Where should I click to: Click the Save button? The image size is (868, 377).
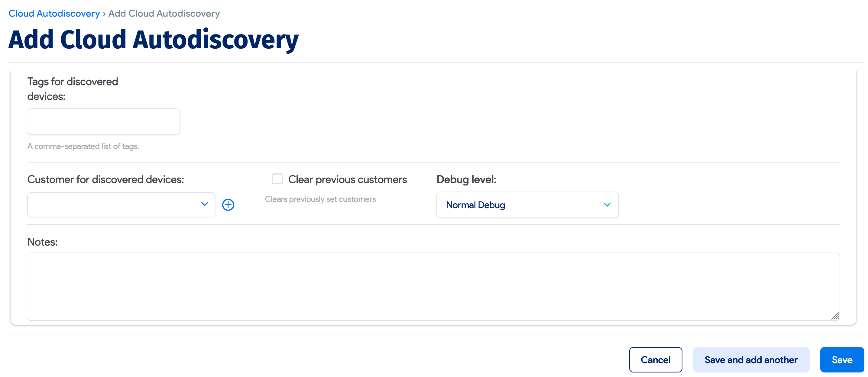(x=842, y=359)
